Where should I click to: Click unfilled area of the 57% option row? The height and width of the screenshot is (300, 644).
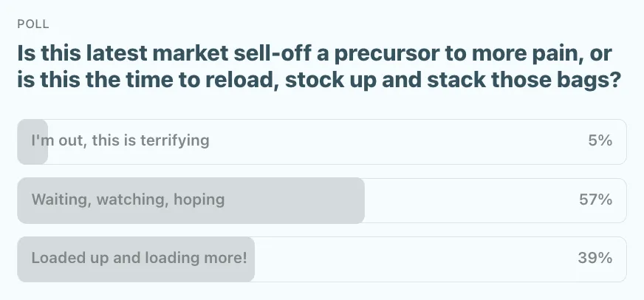473,200
